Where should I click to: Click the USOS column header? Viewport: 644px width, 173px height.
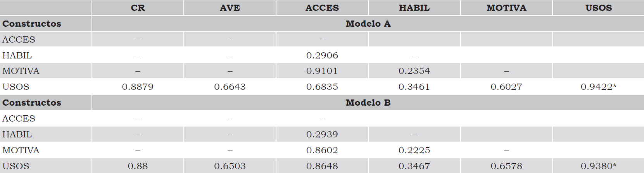pyautogui.click(x=598, y=8)
